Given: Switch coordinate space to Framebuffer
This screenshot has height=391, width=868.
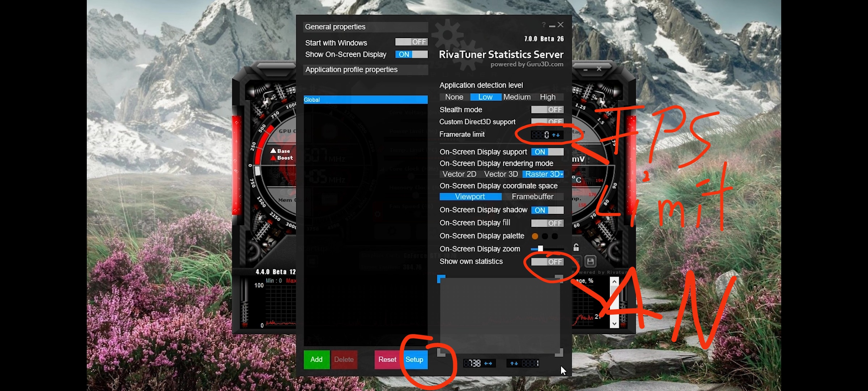Looking at the screenshot, I should 532,197.
